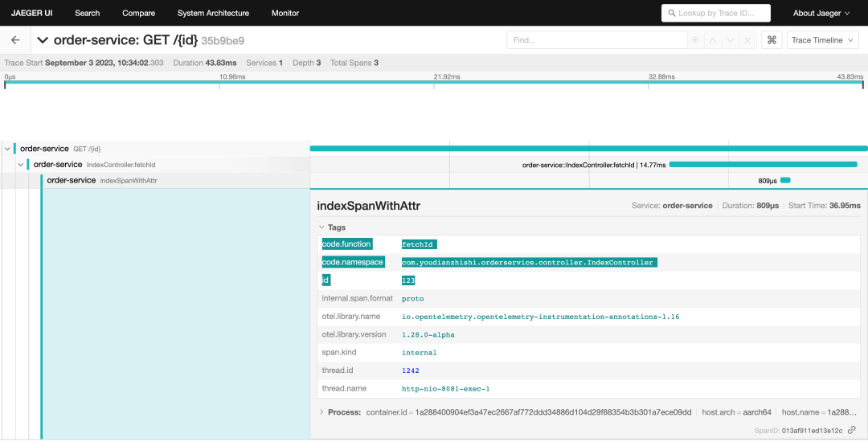This screenshot has width=868, height=442.
Task: Click the code.function tag key
Action: pyautogui.click(x=346, y=244)
